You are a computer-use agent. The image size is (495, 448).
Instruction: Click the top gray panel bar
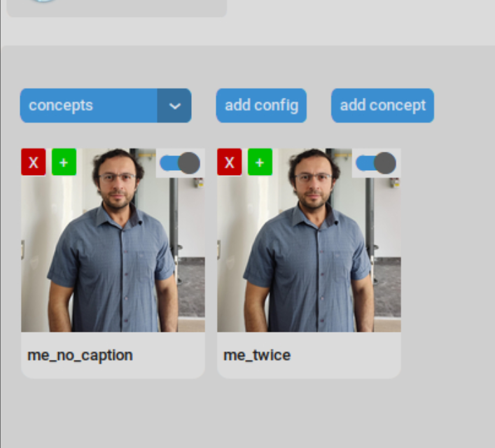coord(140,7)
